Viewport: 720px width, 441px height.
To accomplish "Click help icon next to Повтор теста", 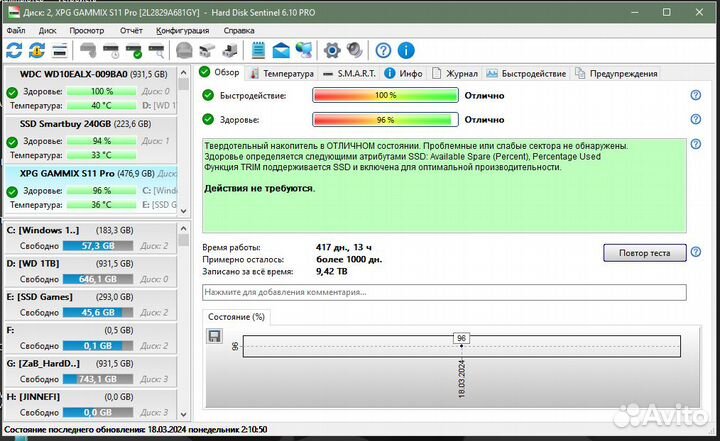I will point(696,252).
